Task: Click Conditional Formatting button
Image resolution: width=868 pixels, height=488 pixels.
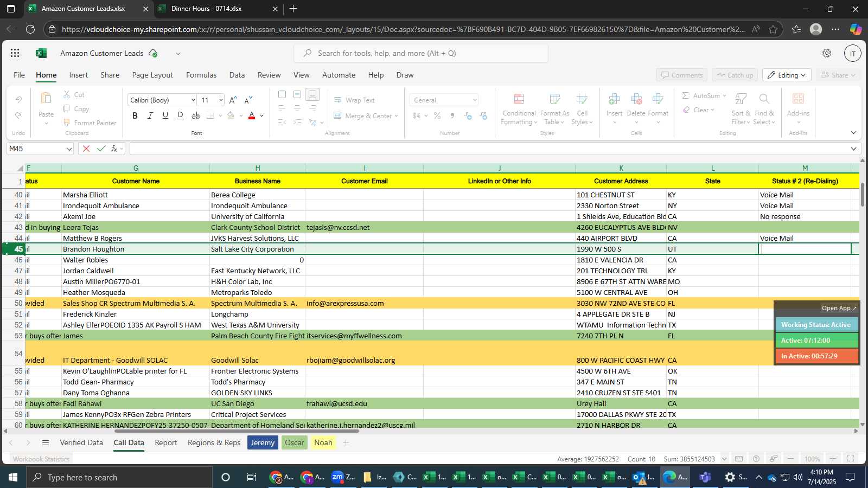Action: 519,108
